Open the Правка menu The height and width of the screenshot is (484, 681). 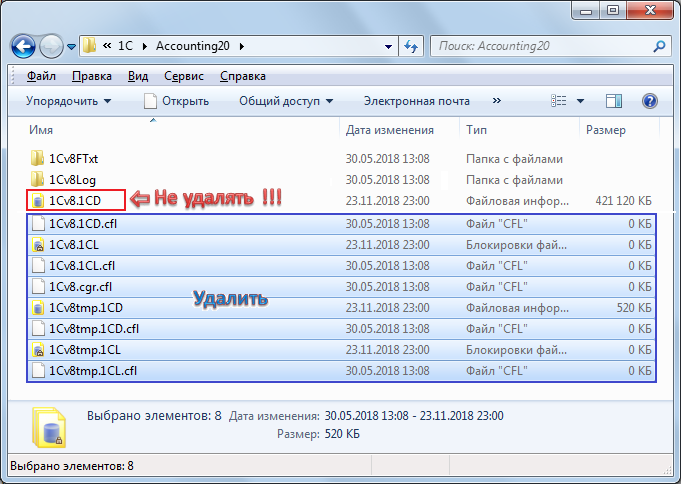(92, 76)
